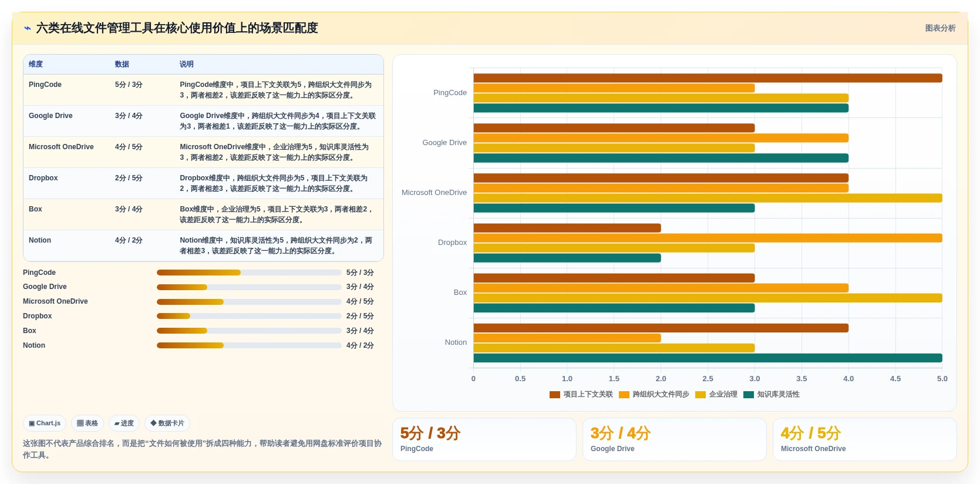Click the Box axis label in chart
The image size is (980, 484).
[460, 293]
